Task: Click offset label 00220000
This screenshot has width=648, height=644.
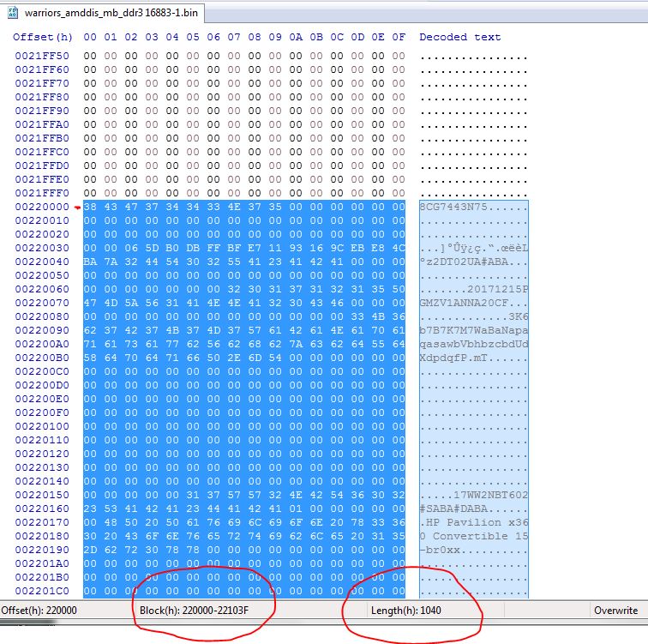Action: coord(42,207)
